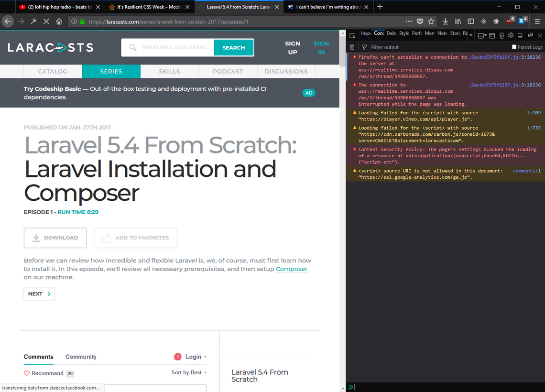Screen dimensions: 545x392
Task: Go to the Discussions nav item
Action: pyautogui.click(x=286, y=71)
